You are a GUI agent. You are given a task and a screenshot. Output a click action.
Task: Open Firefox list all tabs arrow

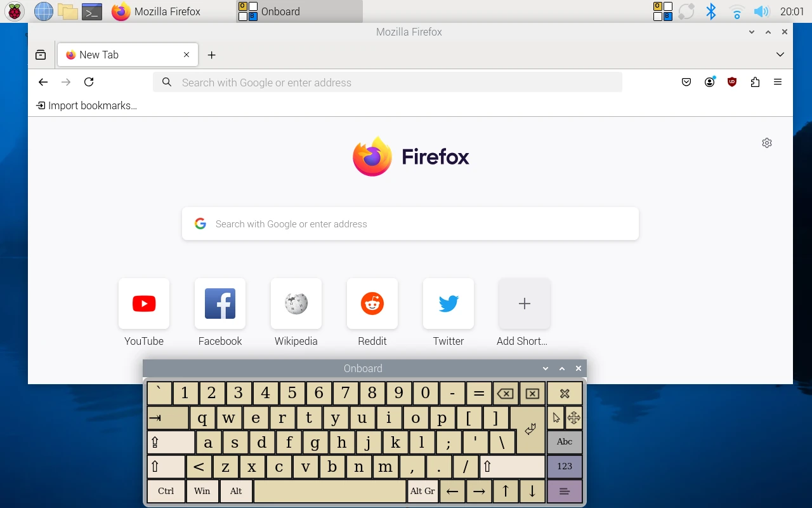point(780,55)
